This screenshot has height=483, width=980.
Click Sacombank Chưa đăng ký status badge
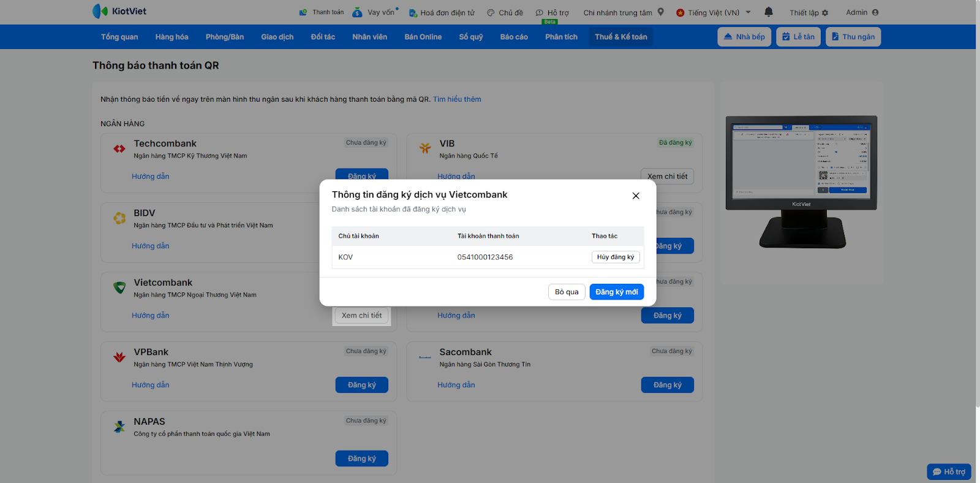(x=672, y=351)
